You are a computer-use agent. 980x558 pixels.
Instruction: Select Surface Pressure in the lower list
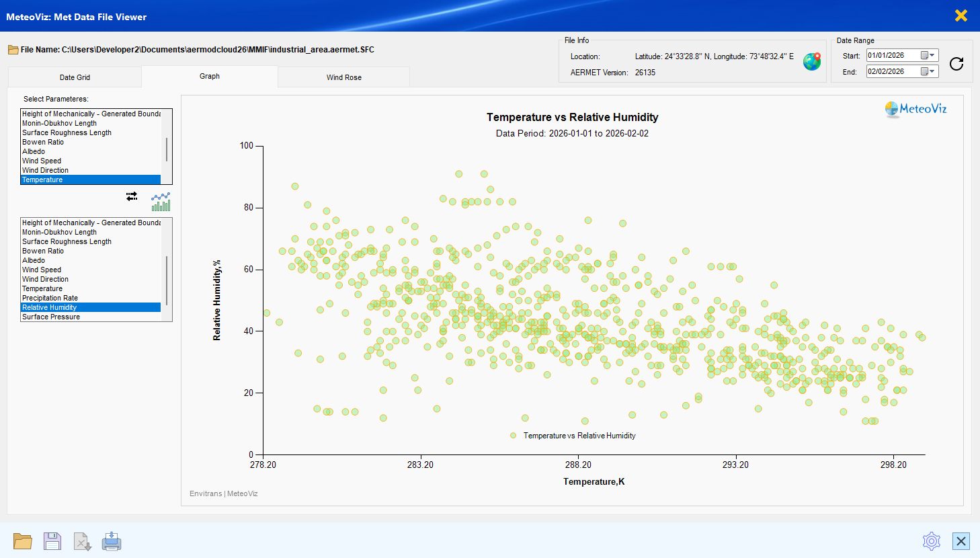(91, 317)
